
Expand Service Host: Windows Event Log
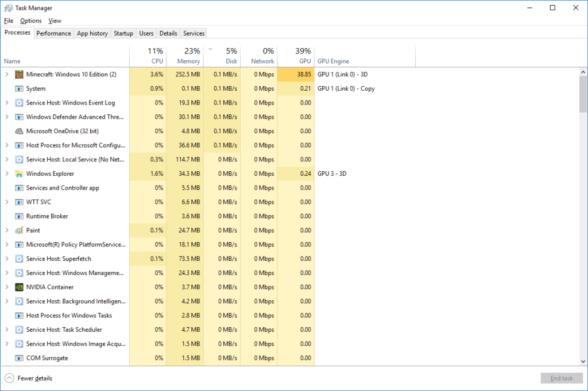click(7, 103)
